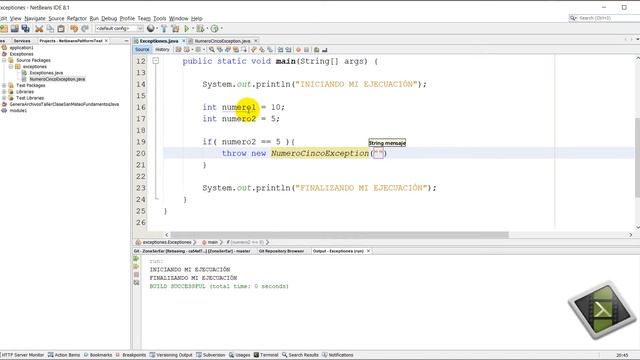Open HTTP Server Monitor from bottom bar

[x=22, y=355]
